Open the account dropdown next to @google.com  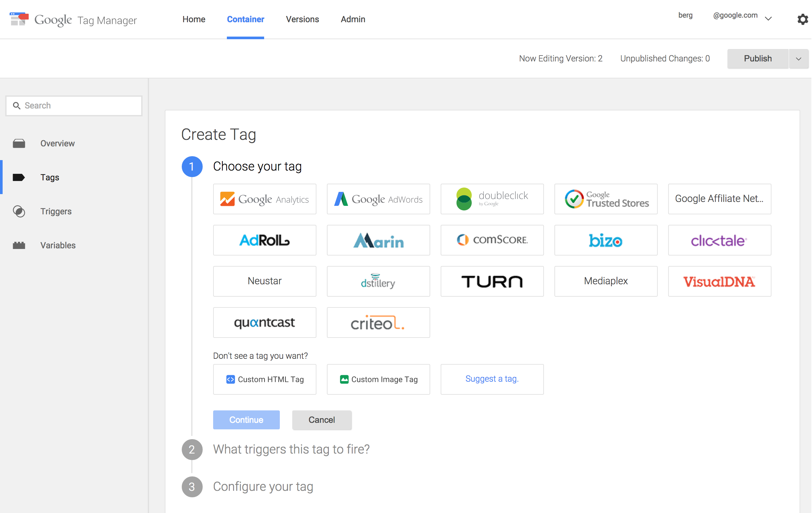768,18
